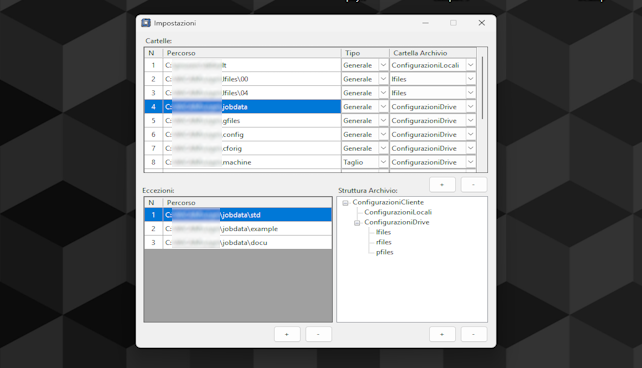Click row number 1 in the Cartelle table
This screenshot has height=368, width=642.
(154, 65)
